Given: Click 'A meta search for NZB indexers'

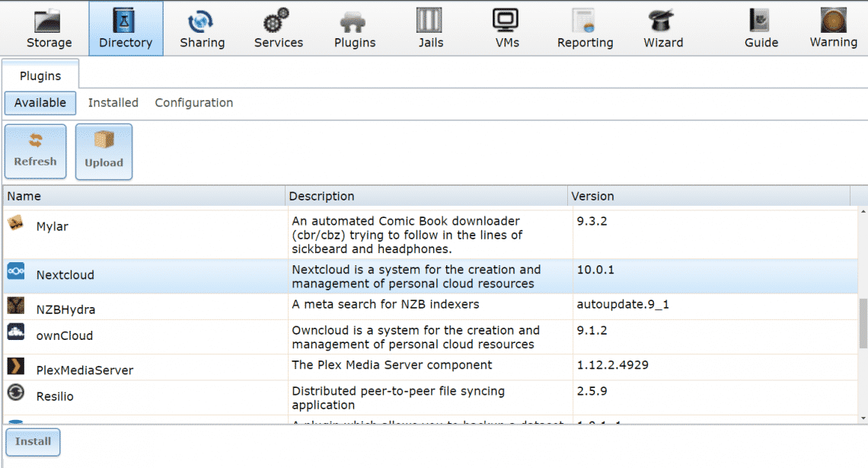Looking at the screenshot, I should click(385, 304).
